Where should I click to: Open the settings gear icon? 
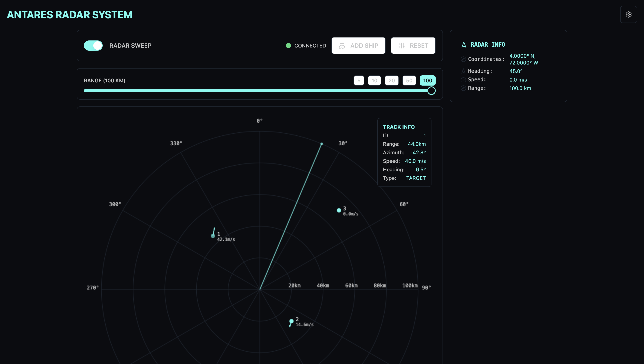(628, 14)
